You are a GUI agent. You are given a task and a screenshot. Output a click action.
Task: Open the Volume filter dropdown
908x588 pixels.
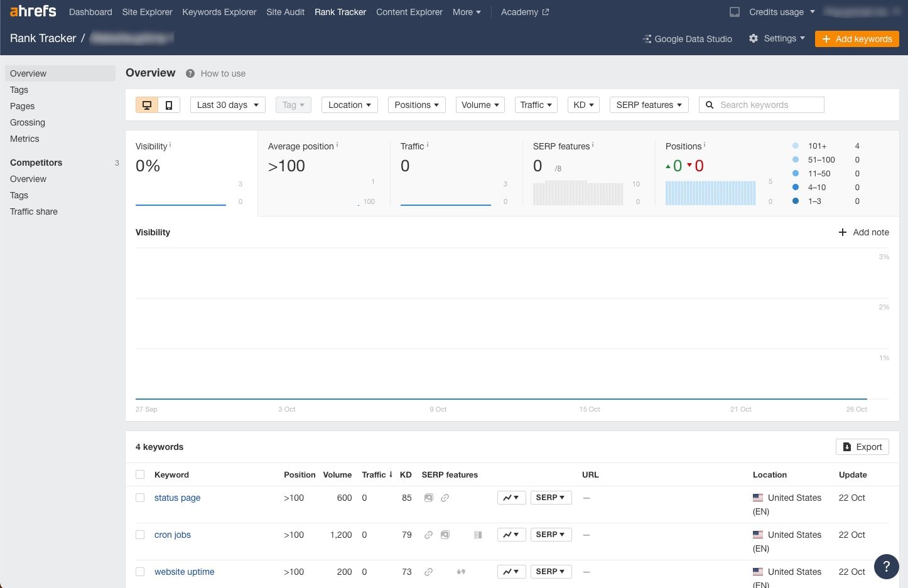pyautogui.click(x=480, y=105)
